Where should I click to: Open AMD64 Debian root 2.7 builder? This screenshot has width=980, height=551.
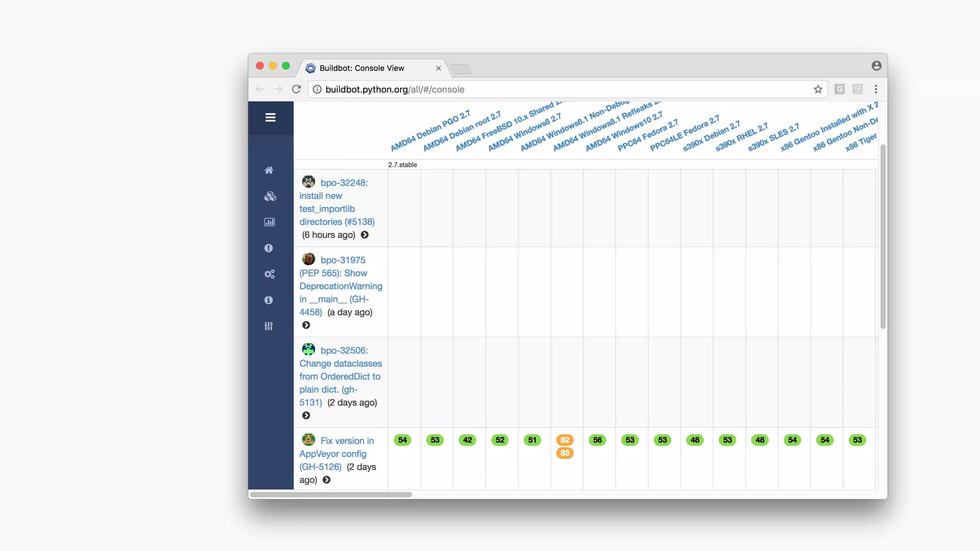point(462,131)
